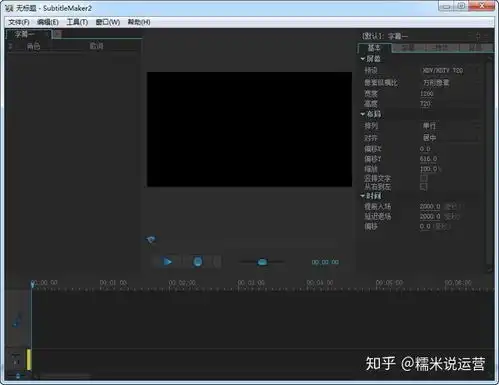Click the 角色 column header
Image resolution: width=499 pixels, height=385 pixels.
33,46
